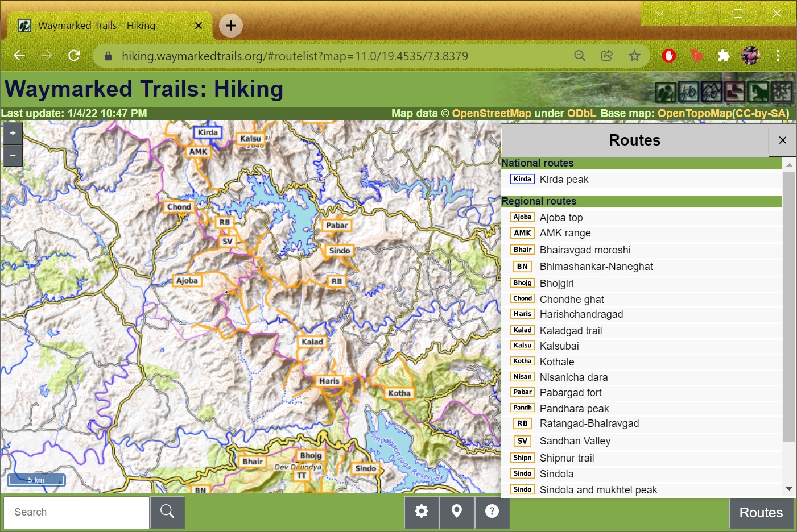This screenshot has width=797, height=532.
Task: Switch to the inline skating map icon
Action: click(735, 92)
